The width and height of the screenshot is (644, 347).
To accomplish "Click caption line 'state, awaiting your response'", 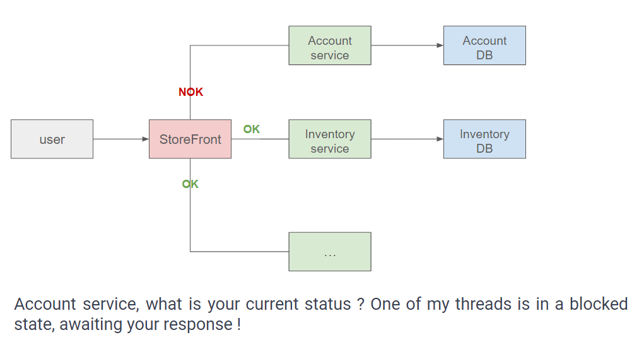I will tap(127, 324).
